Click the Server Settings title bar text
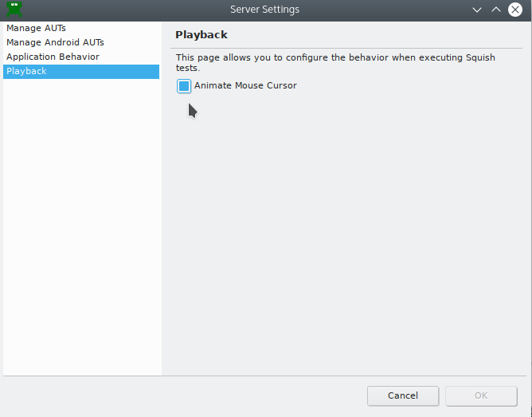Image resolution: width=532 pixels, height=417 pixels. click(x=264, y=10)
